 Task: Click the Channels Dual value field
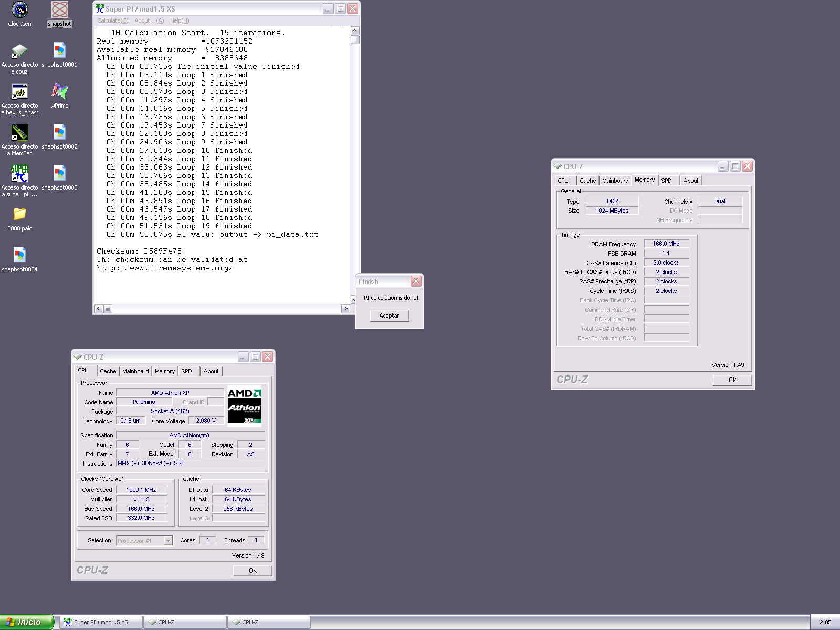click(x=720, y=201)
